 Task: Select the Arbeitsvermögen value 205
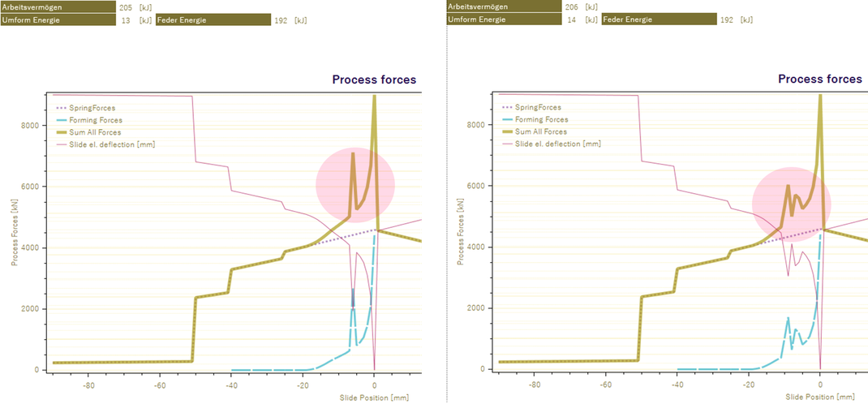(126, 7)
